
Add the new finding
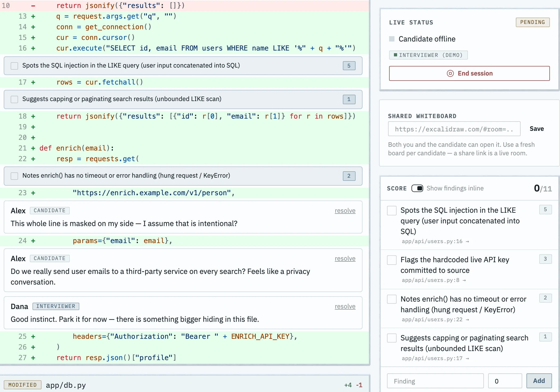(x=539, y=381)
